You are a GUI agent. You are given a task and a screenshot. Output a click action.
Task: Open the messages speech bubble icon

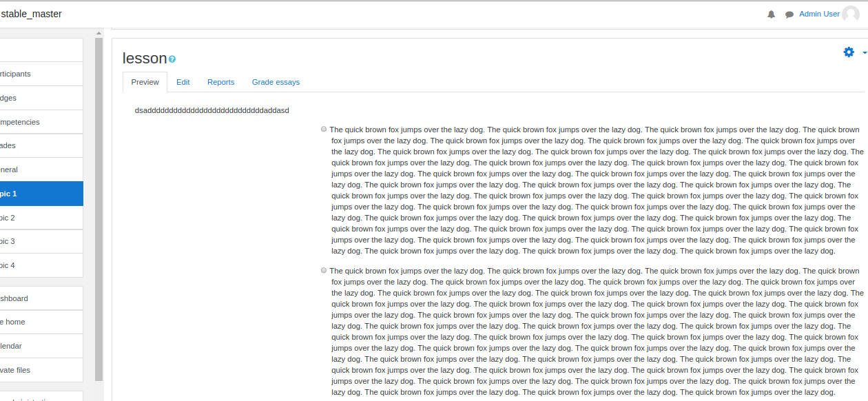789,14
